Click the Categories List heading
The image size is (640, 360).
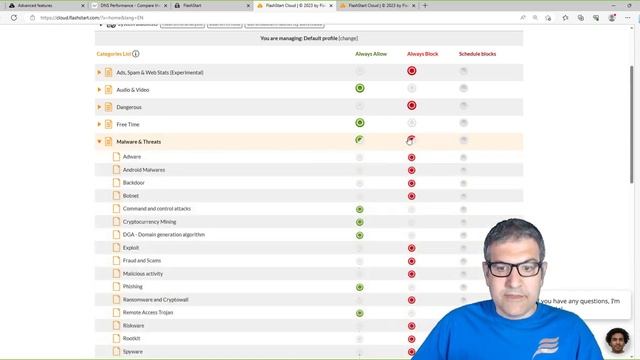pos(114,53)
